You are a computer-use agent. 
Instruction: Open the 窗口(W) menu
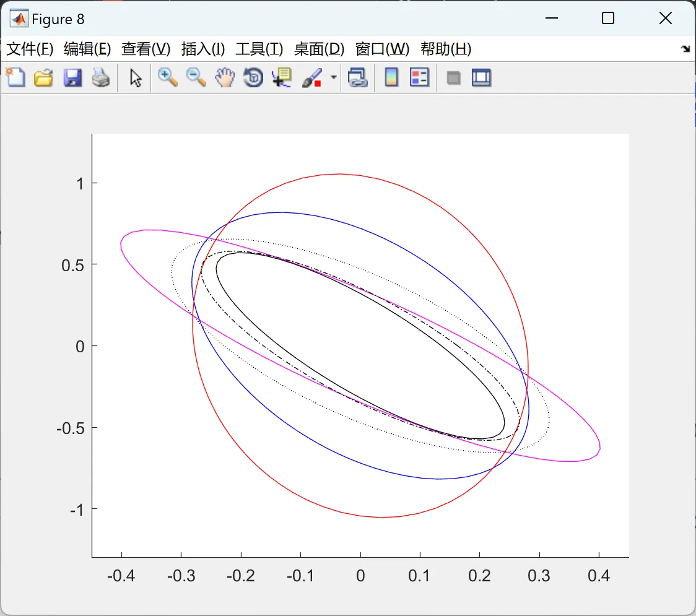(x=382, y=49)
